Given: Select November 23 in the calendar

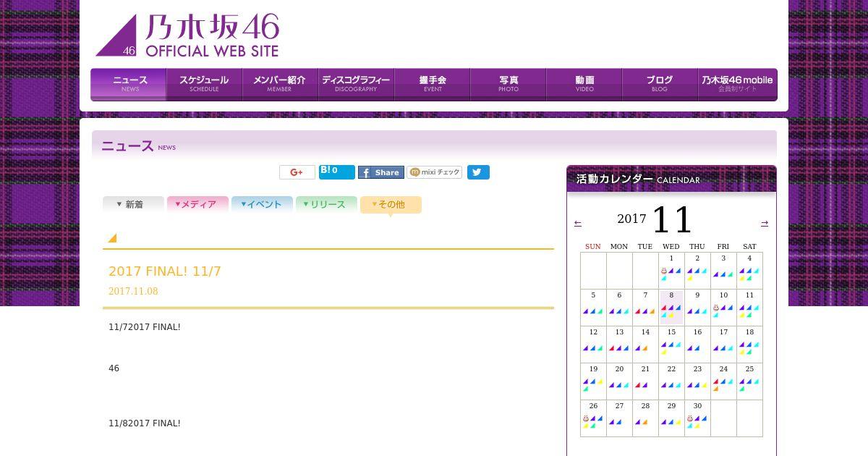Looking at the screenshot, I should click(697, 381).
